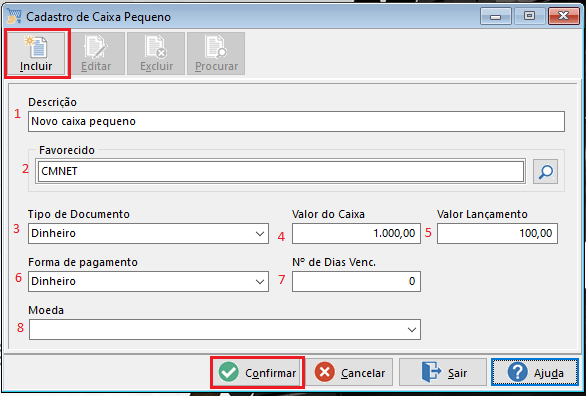Click the disabled Editar toolbar button

(96, 54)
